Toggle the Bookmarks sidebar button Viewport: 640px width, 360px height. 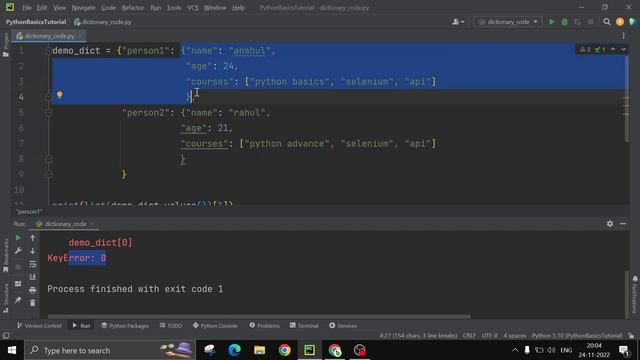(5, 256)
